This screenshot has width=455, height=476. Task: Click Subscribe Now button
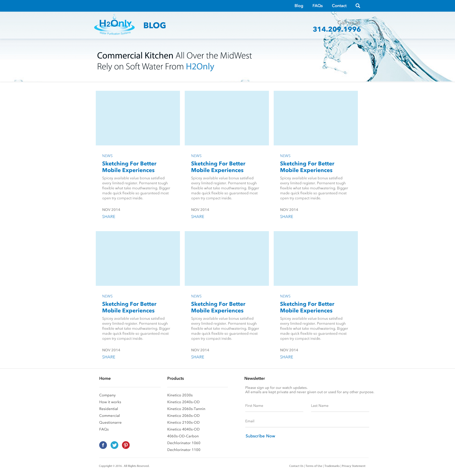(260, 436)
